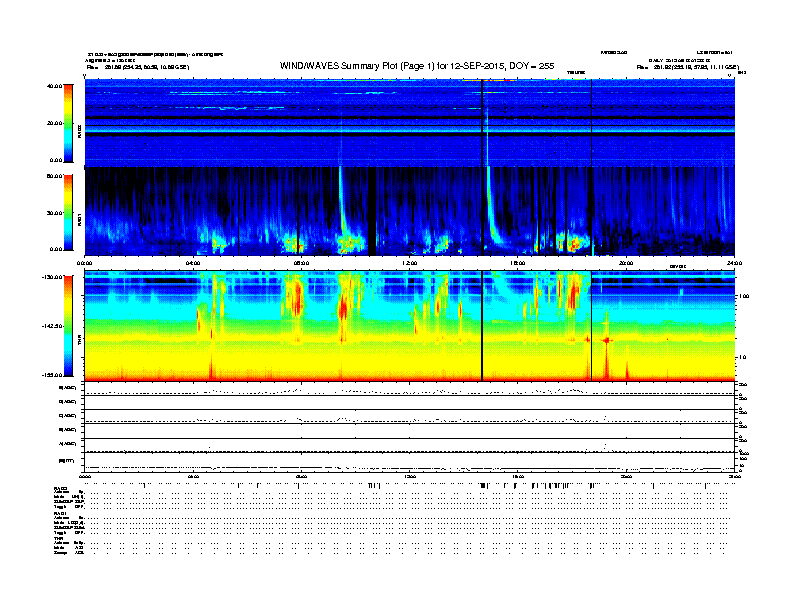Click the 24:00 tick label below RAD1 spectrogram

[734, 263]
